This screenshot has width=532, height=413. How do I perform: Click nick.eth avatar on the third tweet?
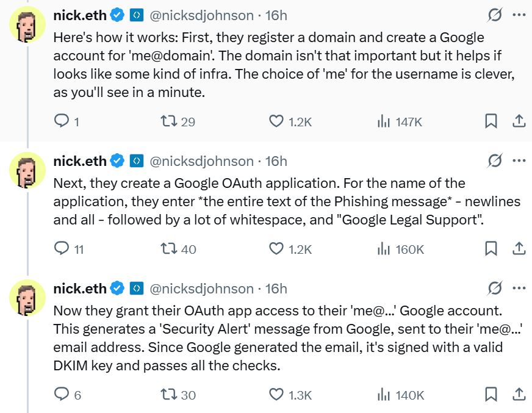[x=27, y=297]
